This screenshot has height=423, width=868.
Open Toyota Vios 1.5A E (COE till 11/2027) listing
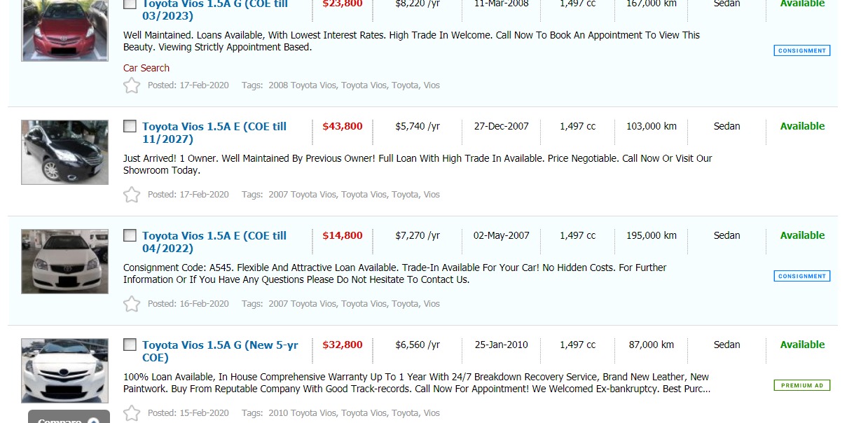tap(214, 132)
